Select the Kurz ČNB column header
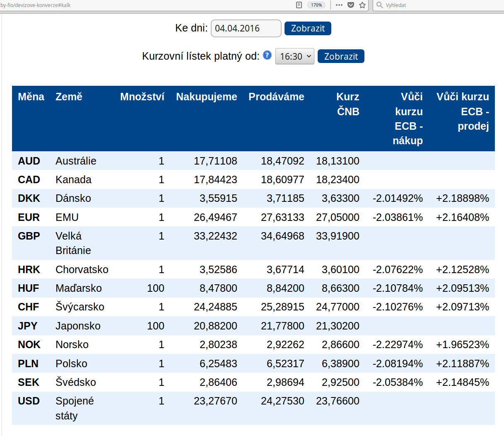The width and height of the screenshot is (504, 436). (x=348, y=104)
